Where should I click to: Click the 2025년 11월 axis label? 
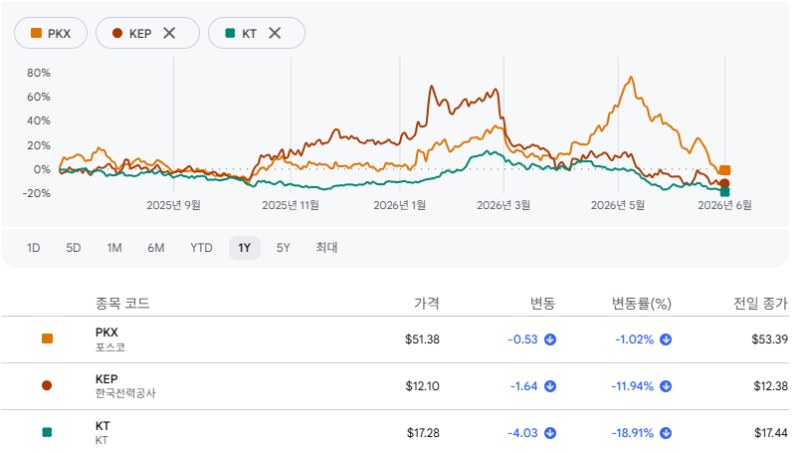(291, 205)
